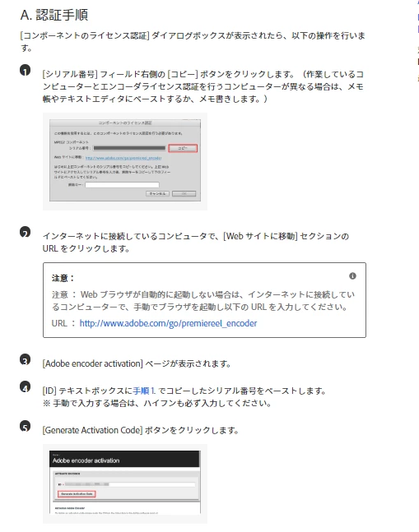Click the red-outlined コピー button in screenshot

[183, 148]
